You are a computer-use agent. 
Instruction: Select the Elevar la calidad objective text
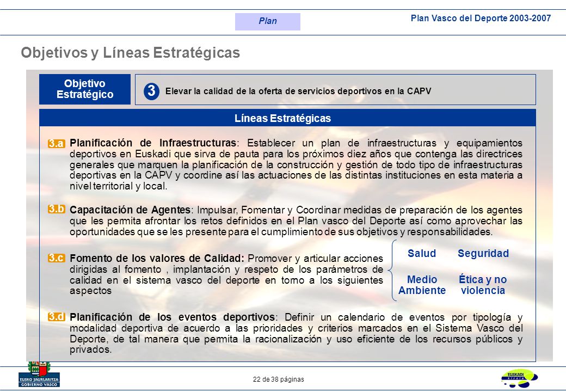[298, 91]
